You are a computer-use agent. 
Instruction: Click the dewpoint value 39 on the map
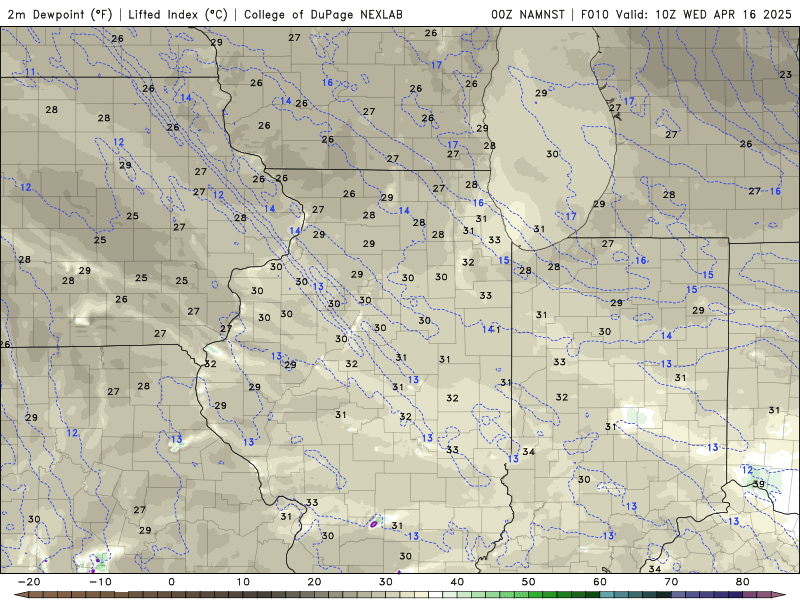759,484
